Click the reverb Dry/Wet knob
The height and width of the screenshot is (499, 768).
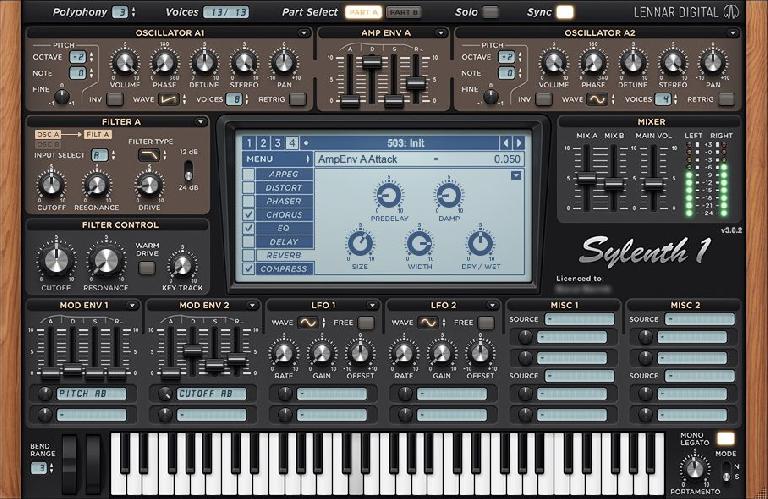(480, 243)
